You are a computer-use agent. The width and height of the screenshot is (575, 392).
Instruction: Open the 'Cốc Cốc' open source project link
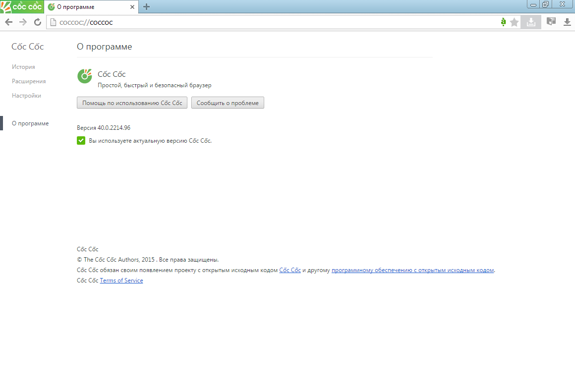click(290, 270)
